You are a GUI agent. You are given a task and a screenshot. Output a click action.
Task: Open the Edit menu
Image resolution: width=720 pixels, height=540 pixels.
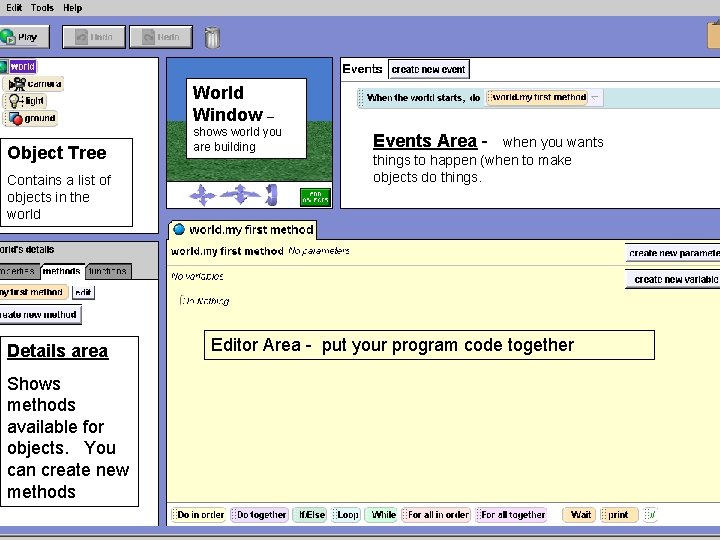(14, 8)
